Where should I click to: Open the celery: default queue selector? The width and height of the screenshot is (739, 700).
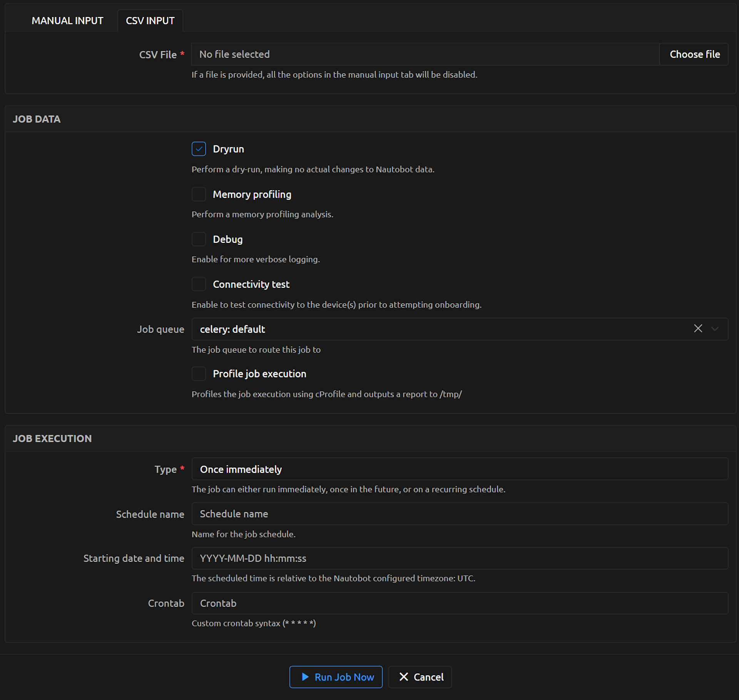423,329
